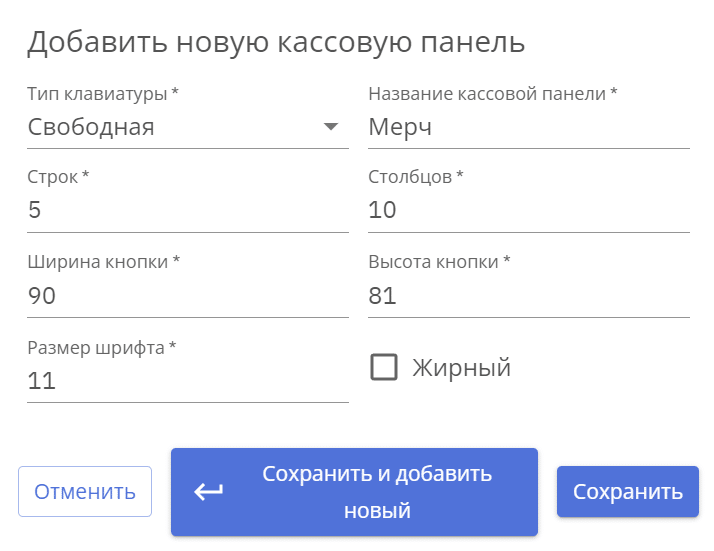The width and height of the screenshot is (714, 551).
Task: Enable the 'Жирный' bold checkbox
Action: [x=384, y=367]
